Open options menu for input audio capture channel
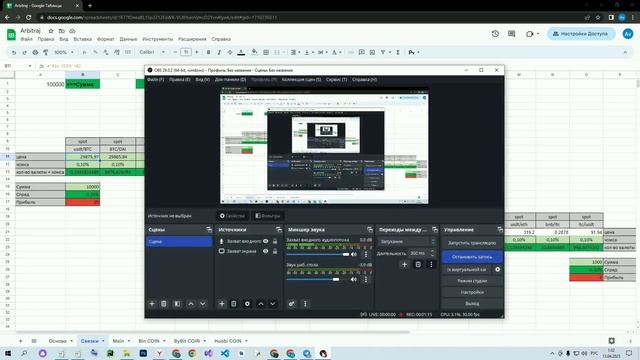The width and height of the screenshot is (640, 360). point(366,254)
